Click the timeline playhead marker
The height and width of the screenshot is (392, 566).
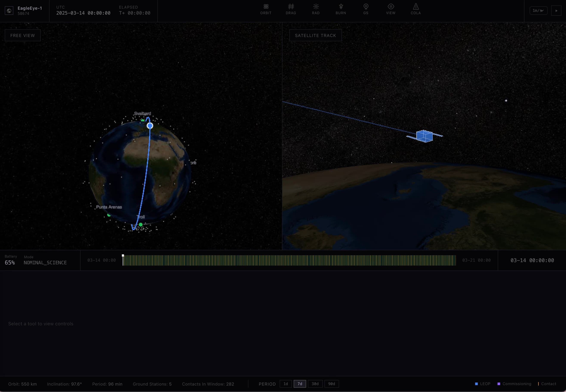(123, 256)
